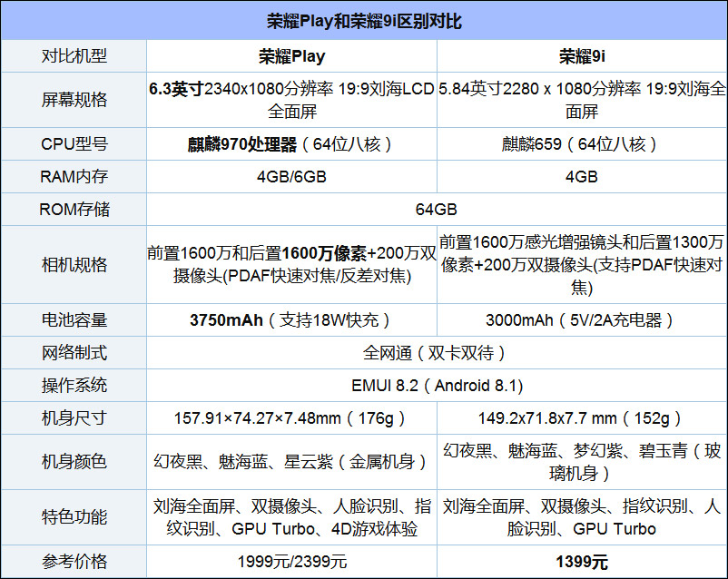The width and height of the screenshot is (728, 579).
Task: Select the CPU型号 row label
Action: coord(74,144)
